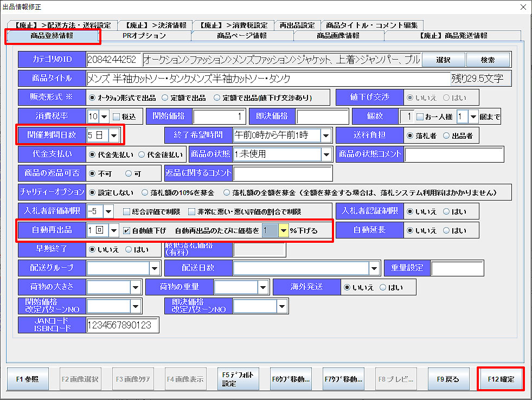
Task: Uncheck the 自動値下げ checkbox
Action: [x=126, y=230]
